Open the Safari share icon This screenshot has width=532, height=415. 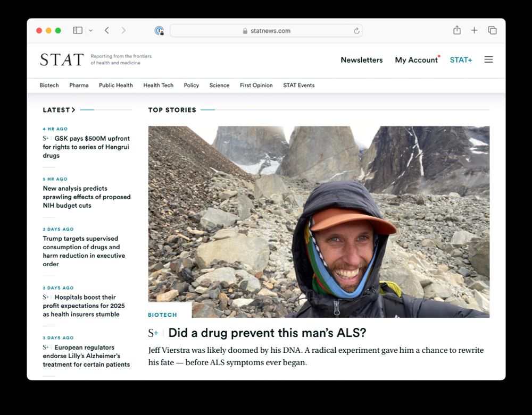[457, 30]
